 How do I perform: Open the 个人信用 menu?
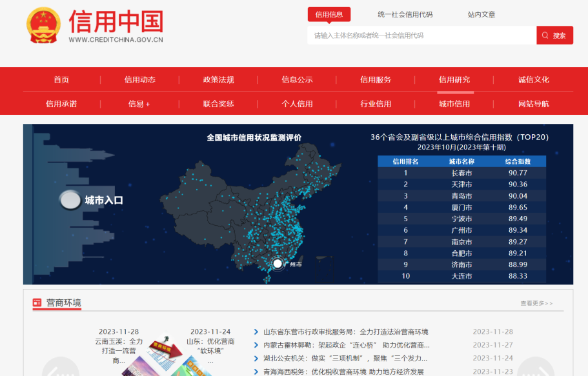[x=297, y=104]
